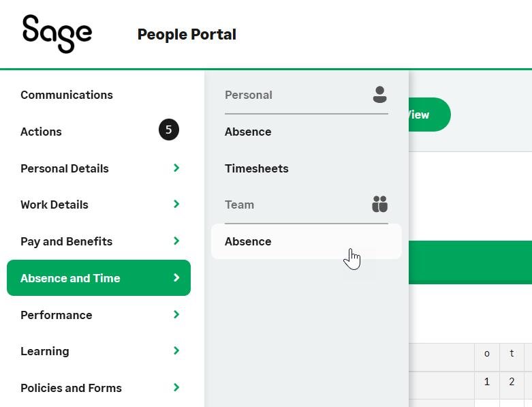Click the Actions badge showing 5
This screenshot has width=532, height=407.
click(x=169, y=130)
